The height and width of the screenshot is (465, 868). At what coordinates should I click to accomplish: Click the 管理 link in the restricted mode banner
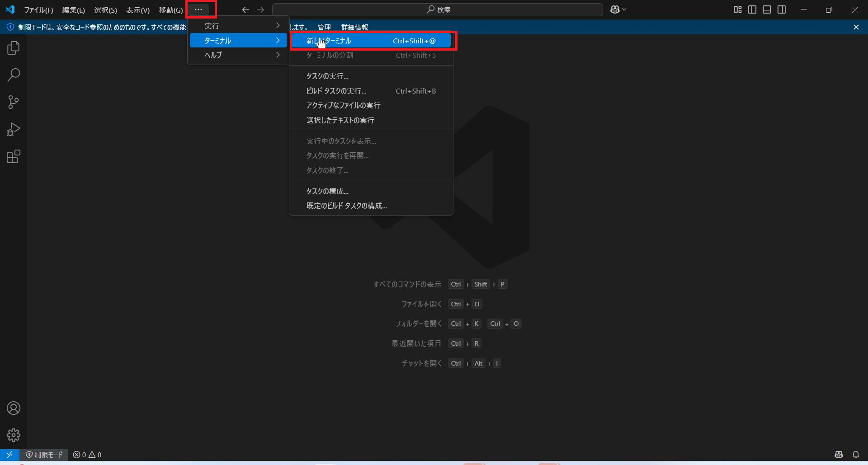(324, 27)
